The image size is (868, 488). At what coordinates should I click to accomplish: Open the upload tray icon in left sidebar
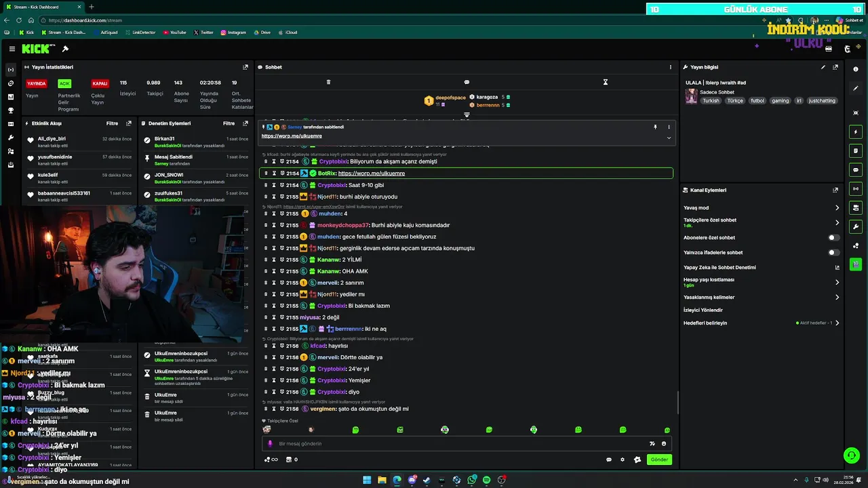click(x=10, y=165)
